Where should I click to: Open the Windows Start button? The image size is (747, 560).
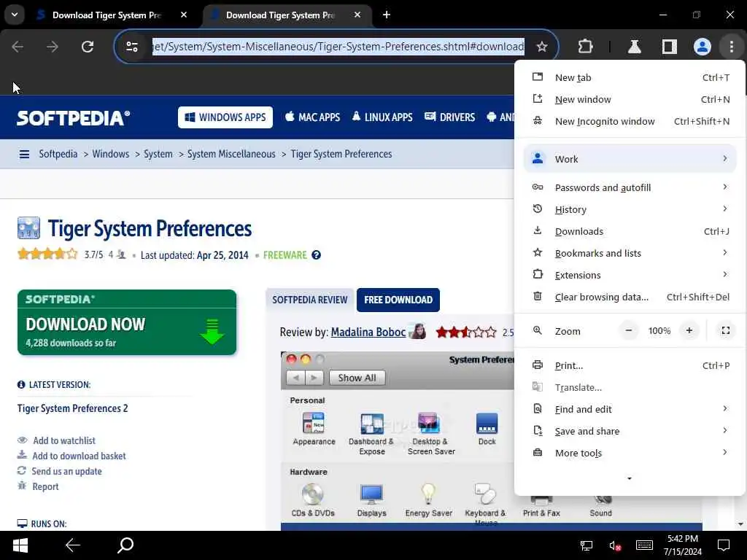tap(20, 545)
